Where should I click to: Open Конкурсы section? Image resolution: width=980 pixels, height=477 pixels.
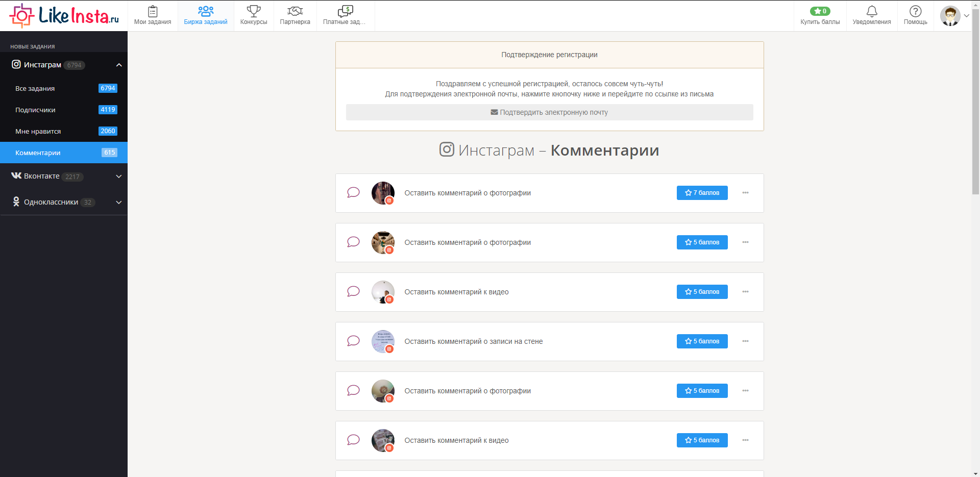(x=254, y=16)
